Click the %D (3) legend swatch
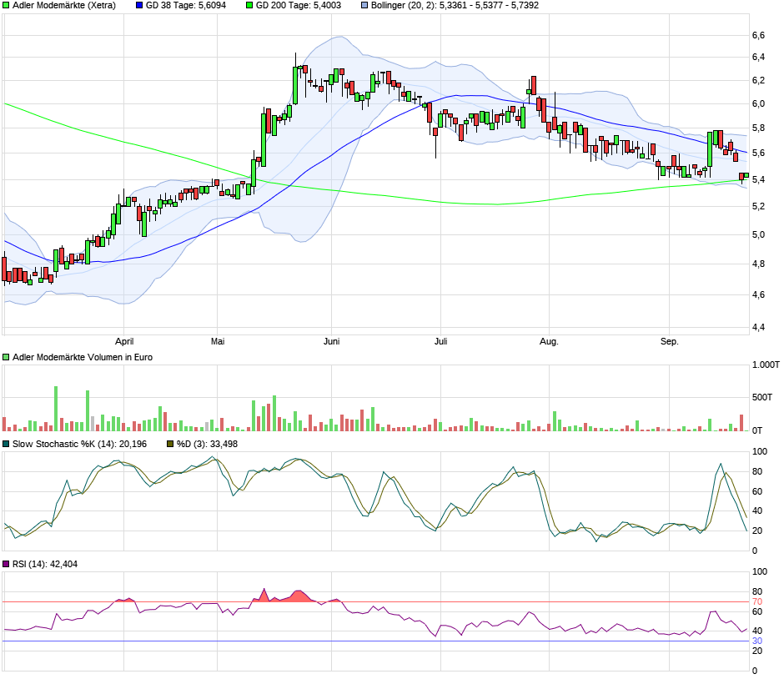Screen dimensions: 784x679 tap(171, 444)
